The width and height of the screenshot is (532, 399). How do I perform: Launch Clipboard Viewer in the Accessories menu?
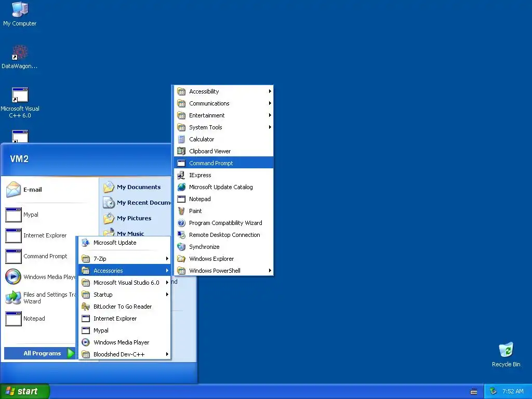click(x=223, y=151)
